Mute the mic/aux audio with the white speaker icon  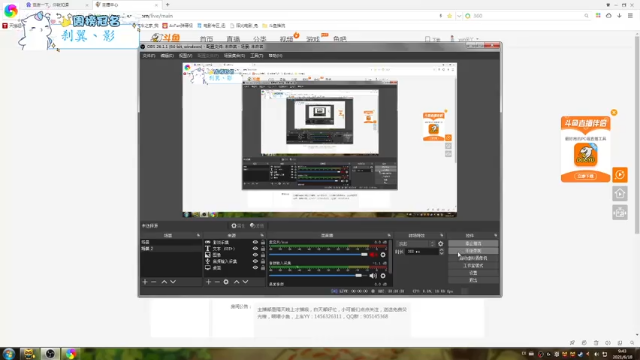[373, 276]
